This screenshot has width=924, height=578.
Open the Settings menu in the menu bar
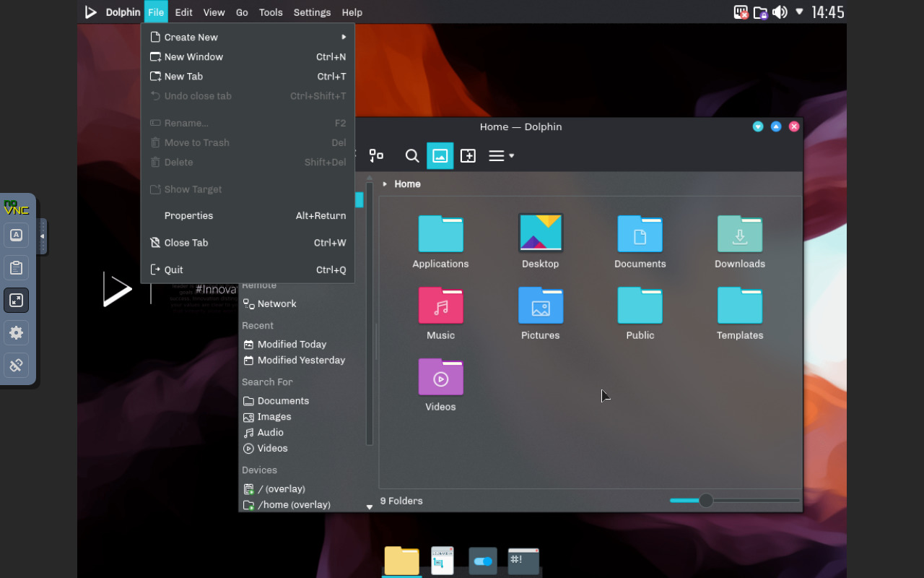(x=312, y=12)
